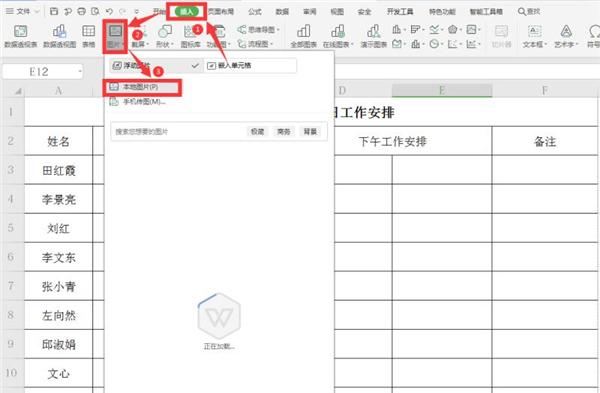
Task: Open the 艺术字 word art dropdown
Action: (x=566, y=36)
